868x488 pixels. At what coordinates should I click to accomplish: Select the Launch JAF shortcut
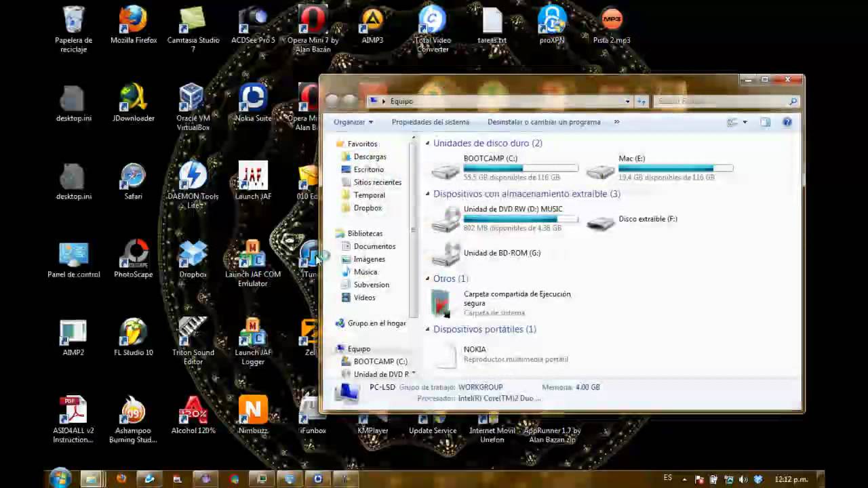point(253,182)
